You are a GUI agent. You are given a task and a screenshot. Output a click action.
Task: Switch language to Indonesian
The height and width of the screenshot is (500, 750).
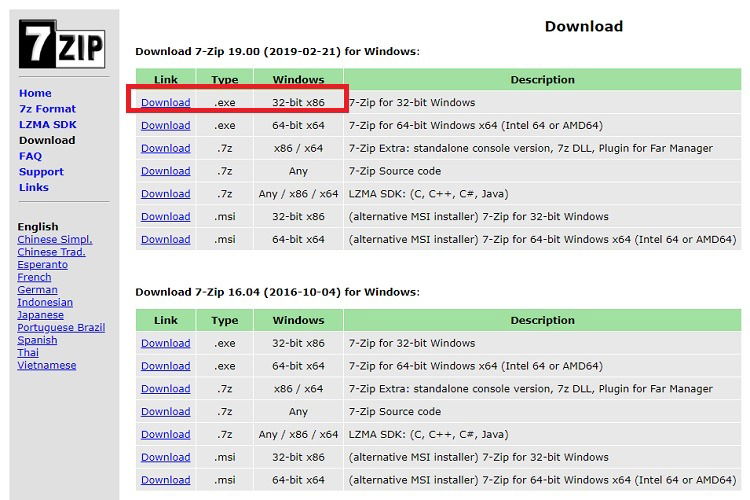click(x=45, y=302)
